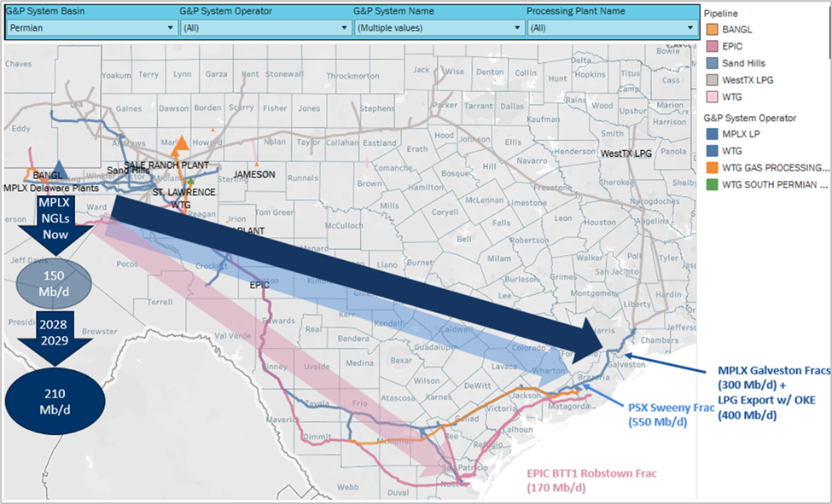
Task: Click the JAMESON plant label
Action: [x=254, y=175]
